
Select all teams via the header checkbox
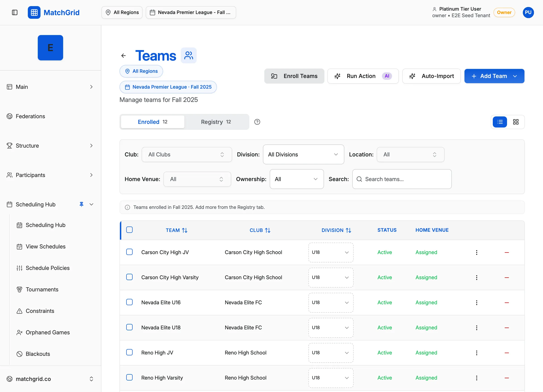pyautogui.click(x=129, y=230)
